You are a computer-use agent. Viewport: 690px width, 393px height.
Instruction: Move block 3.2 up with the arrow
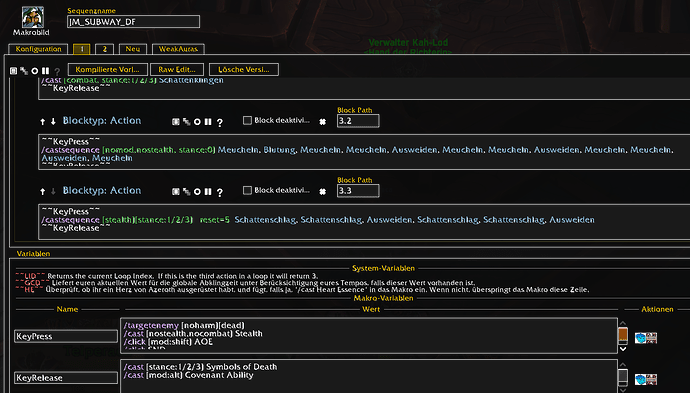click(43, 121)
